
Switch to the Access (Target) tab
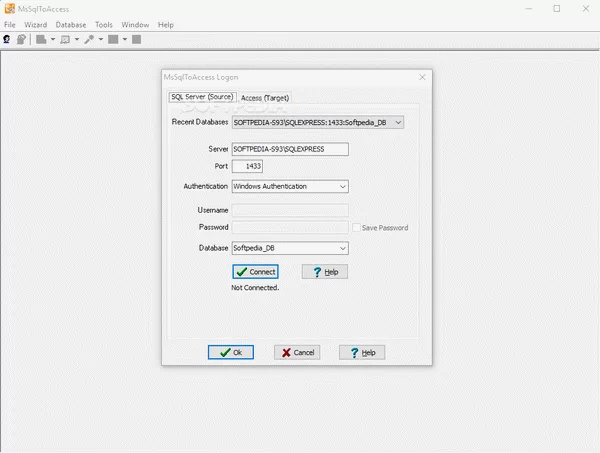[265, 98]
